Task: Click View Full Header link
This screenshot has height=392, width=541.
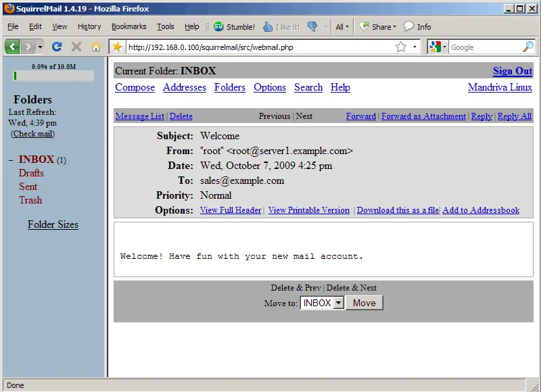Action: [x=231, y=210]
